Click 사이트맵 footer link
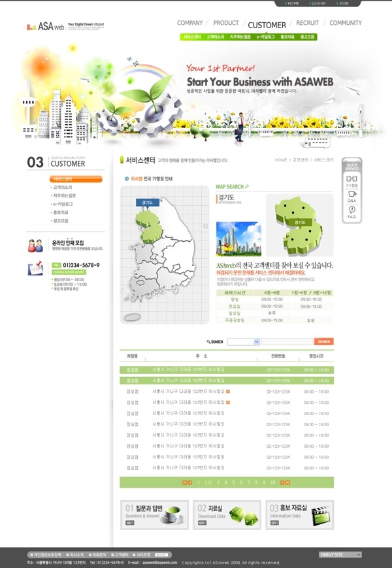 (142, 554)
